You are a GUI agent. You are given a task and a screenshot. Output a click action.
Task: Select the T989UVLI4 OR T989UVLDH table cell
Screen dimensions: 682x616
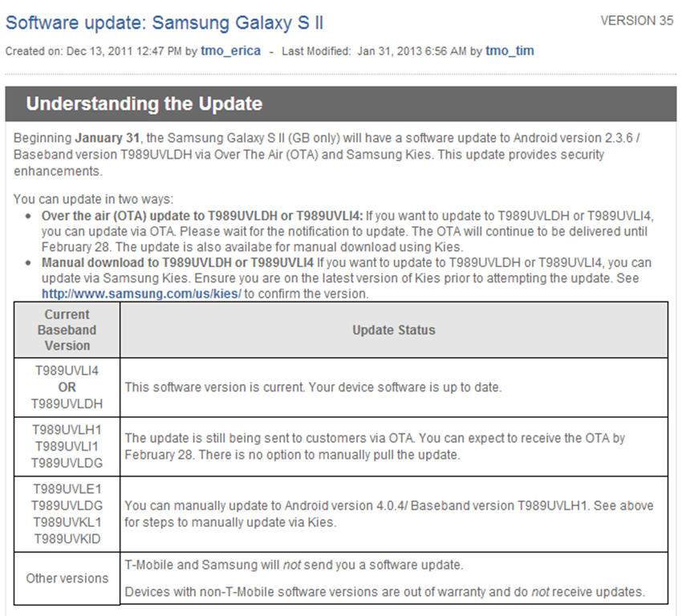coord(67,387)
